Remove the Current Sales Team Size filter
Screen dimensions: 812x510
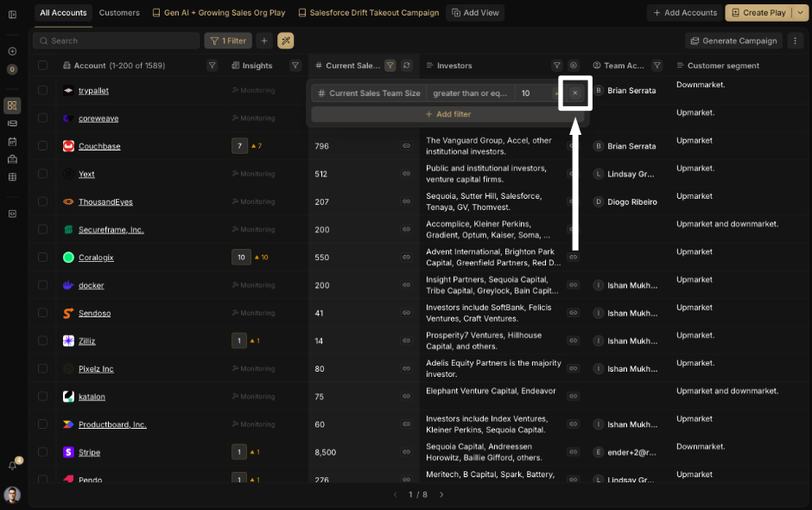(x=575, y=93)
